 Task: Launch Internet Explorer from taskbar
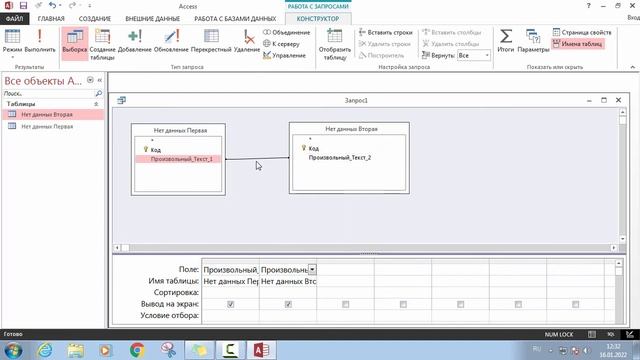[x=44, y=350]
